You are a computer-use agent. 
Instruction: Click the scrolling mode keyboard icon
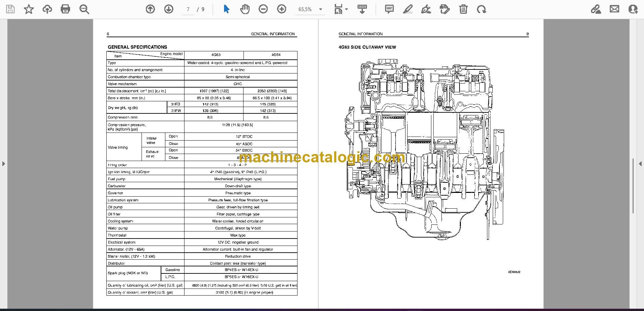[362, 9]
